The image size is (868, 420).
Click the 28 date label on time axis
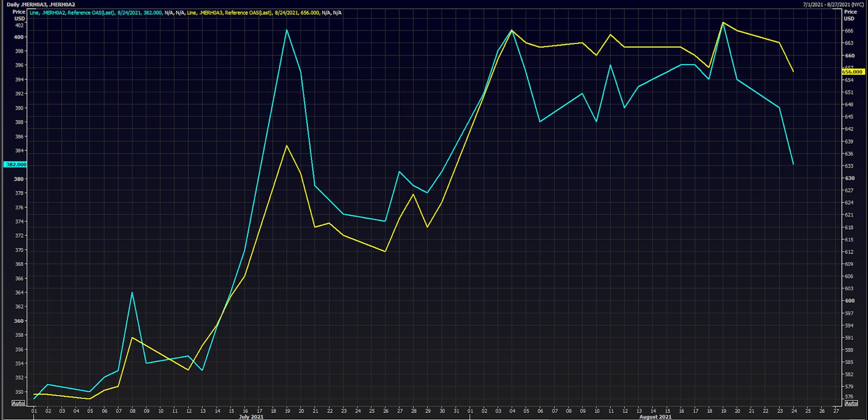414,411
